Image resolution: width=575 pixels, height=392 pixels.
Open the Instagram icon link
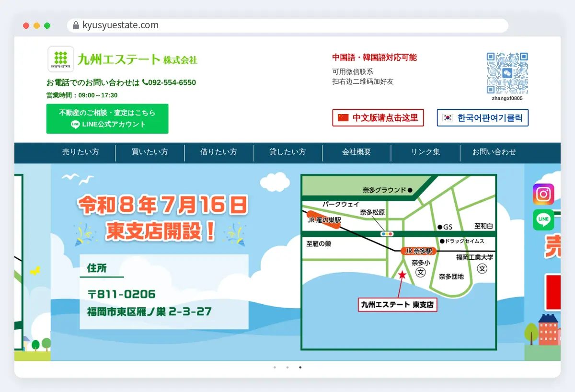pyautogui.click(x=543, y=194)
